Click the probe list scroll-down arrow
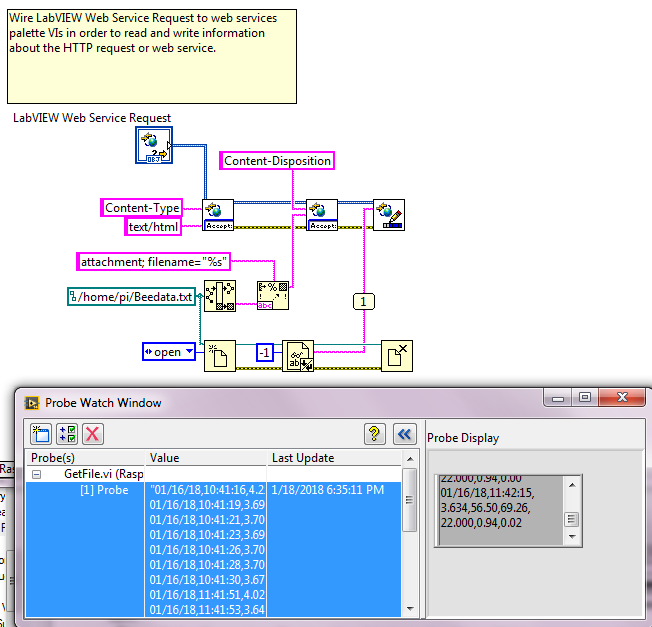The width and height of the screenshot is (652, 627). pyautogui.click(x=410, y=609)
